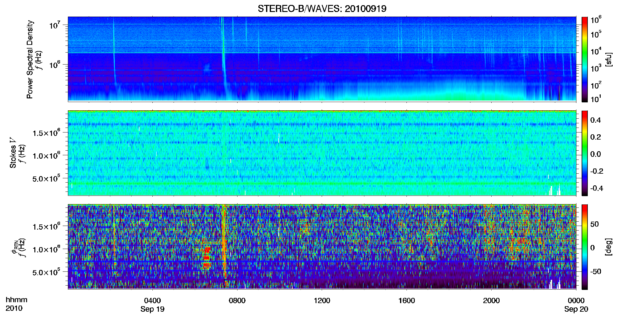Screen dimensions: 644x332
Task: Click the plot title STEREO-B/WAVES: 20100919
Action: pos(322,9)
